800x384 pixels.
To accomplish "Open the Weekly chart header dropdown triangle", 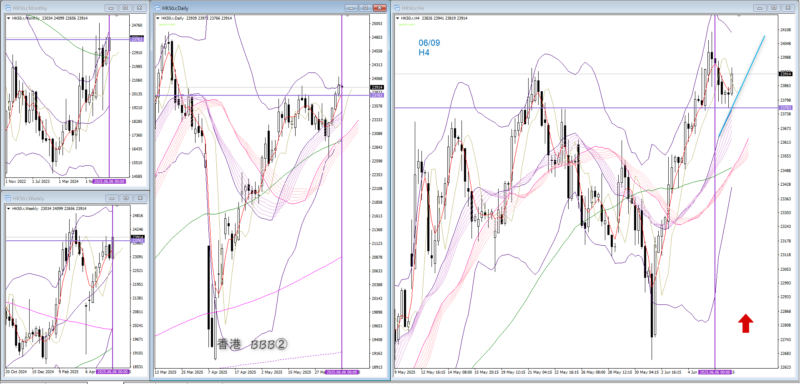I will (x=8, y=208).
